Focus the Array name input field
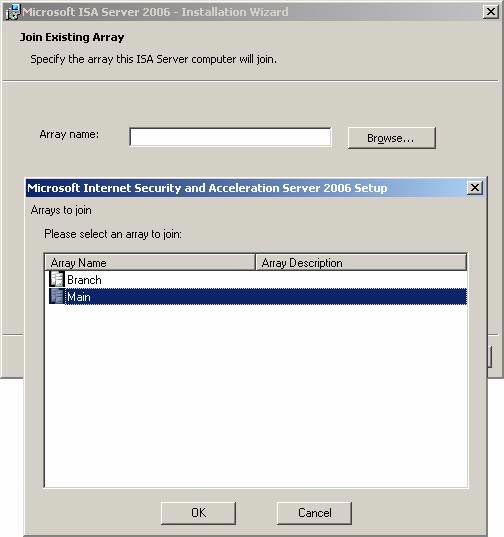 [230, 137]
